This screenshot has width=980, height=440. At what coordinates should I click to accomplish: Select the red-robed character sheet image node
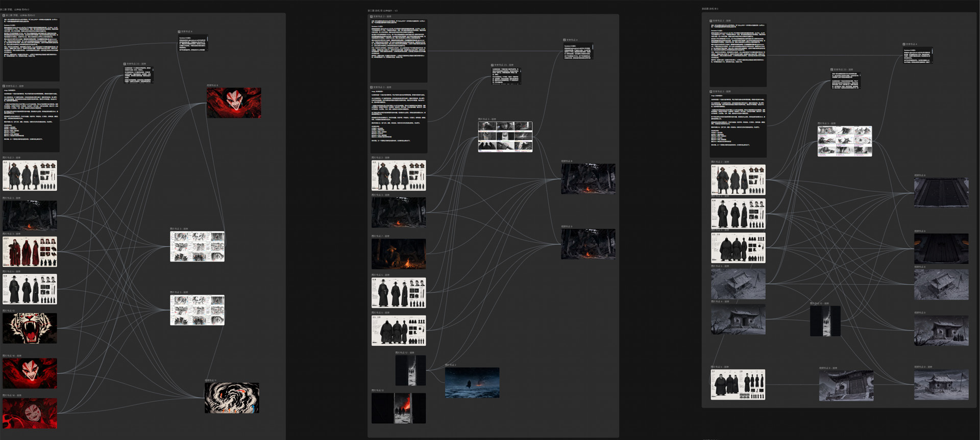30,251
